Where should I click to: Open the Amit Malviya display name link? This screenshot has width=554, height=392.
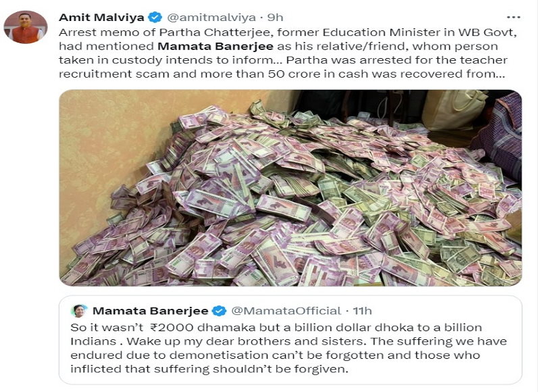(101, 17)
